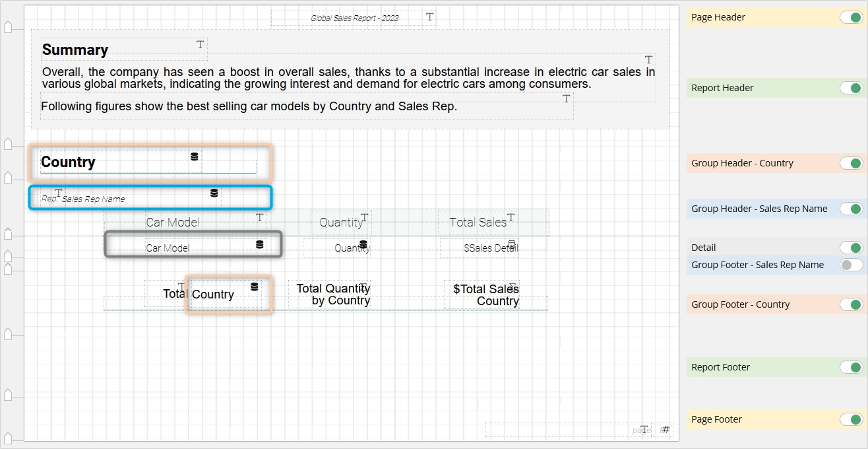
Task: Select the Country field in group footer
Action: [x=225, y=294]
